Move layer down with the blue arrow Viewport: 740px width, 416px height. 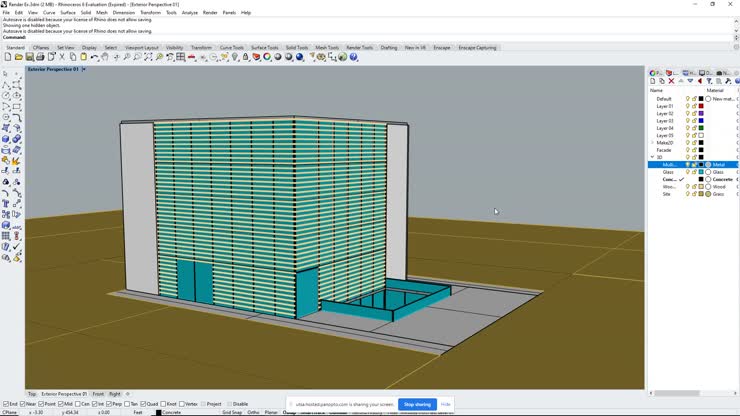(x=690, y=81)
